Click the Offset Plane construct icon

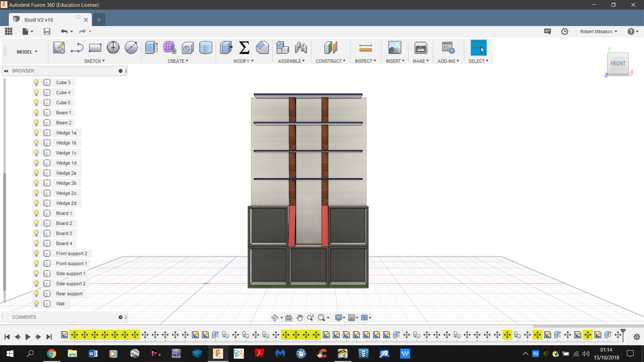pyautogui.click(x=330, y=48)
